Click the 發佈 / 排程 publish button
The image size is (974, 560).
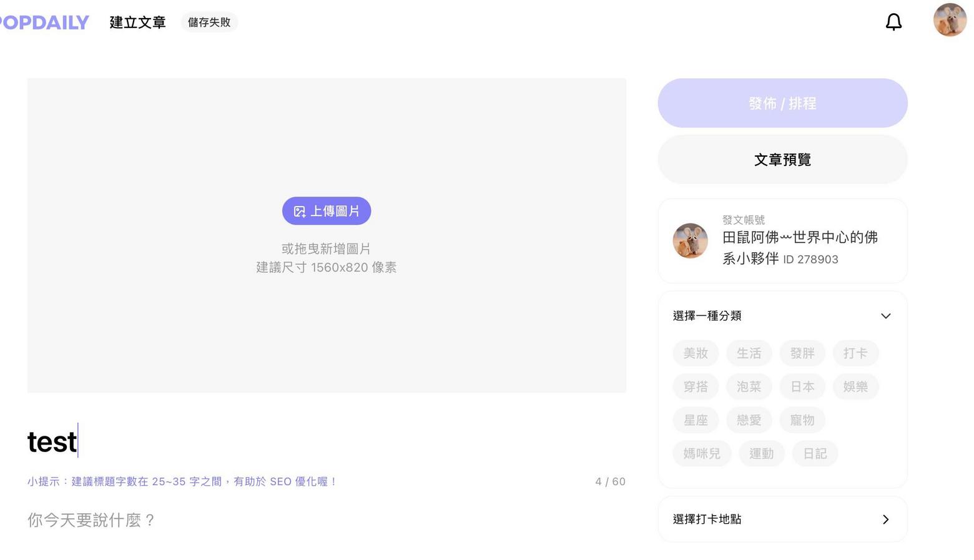[x=782, y=103]
